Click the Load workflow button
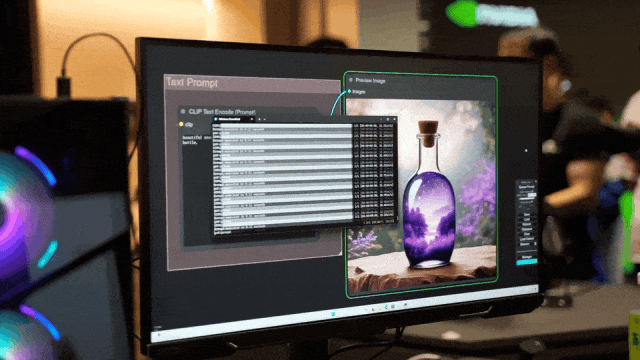640x360 pixels. click(527, 219)
